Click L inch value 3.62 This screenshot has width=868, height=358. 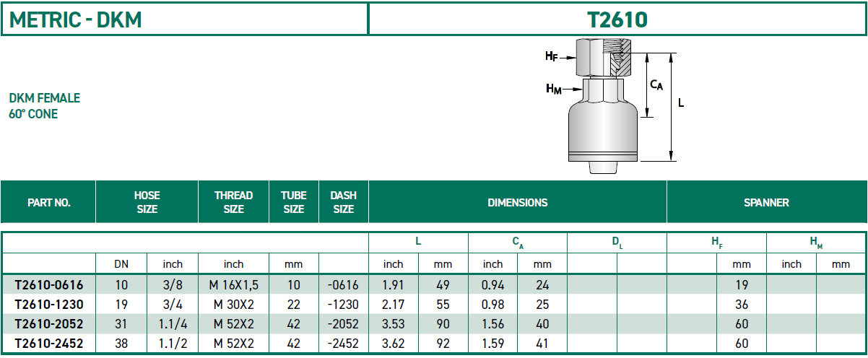[x=392, y=344]
